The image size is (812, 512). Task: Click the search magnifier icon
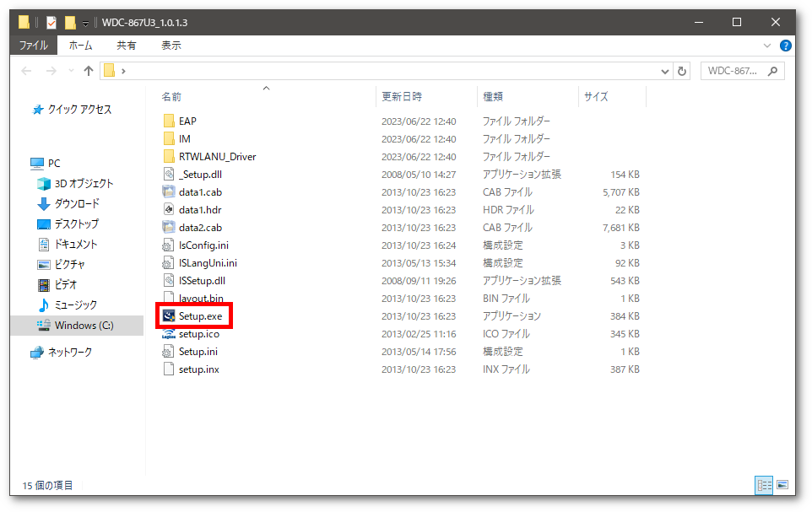pos(773,71)
